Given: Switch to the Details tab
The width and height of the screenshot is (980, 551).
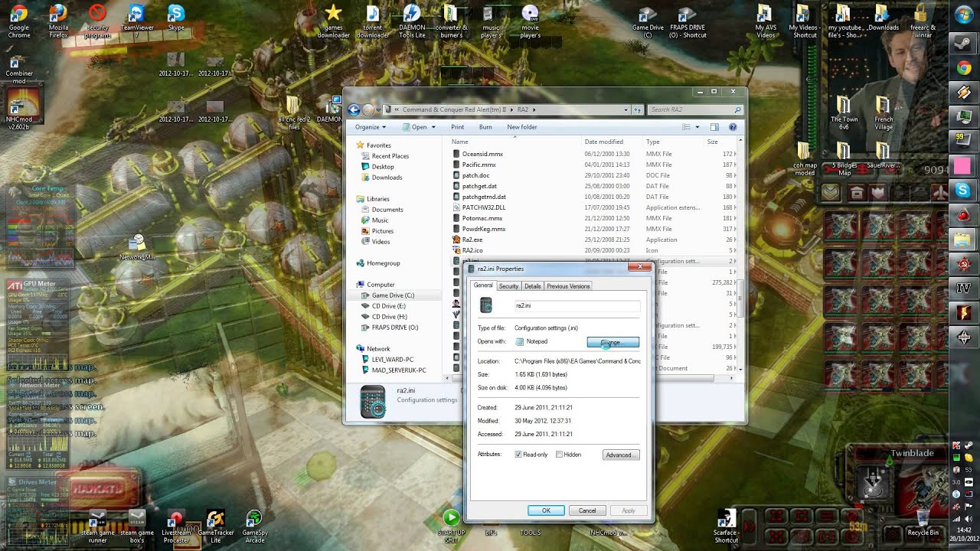Looking at the screenshot, I should point(533,286).
